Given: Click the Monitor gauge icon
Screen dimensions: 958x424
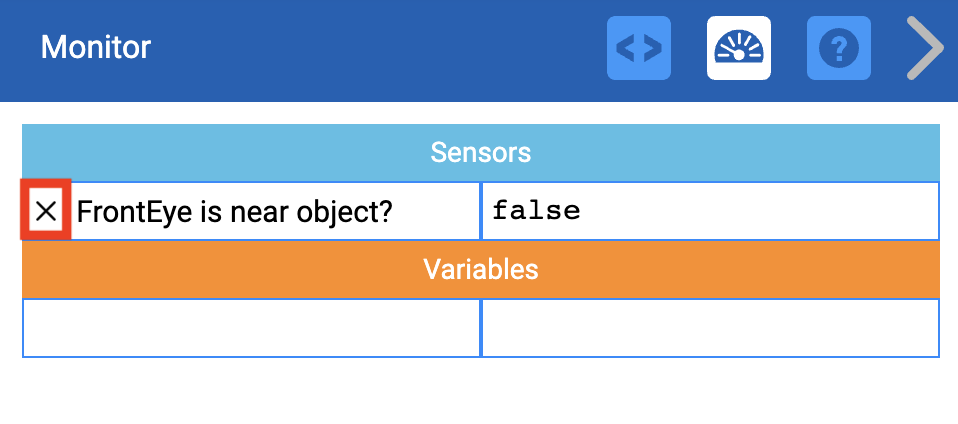Looking at the screenshot, I should (x=738, y=48).
